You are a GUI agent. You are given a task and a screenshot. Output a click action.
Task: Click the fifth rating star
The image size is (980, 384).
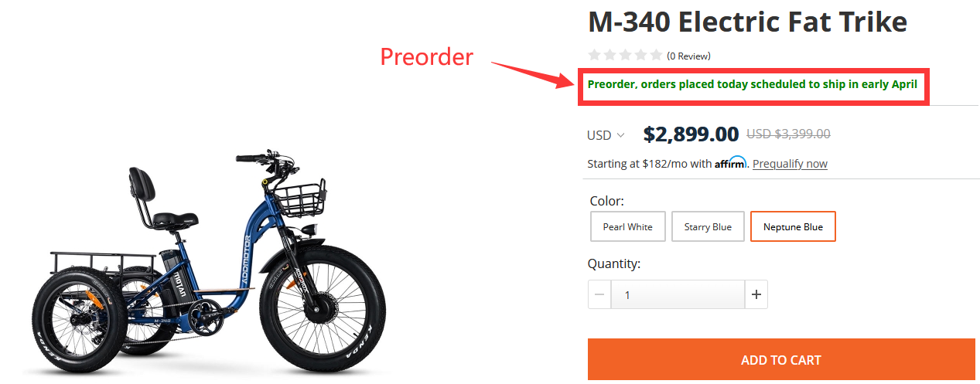point(657,55)
